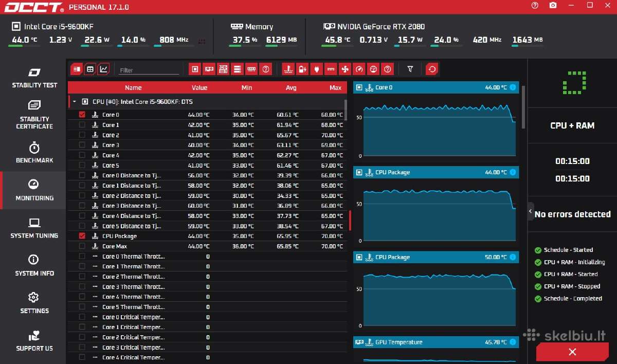
Task: Click info icon on CPU Package 44.00 graph
Action: [513, 172]
